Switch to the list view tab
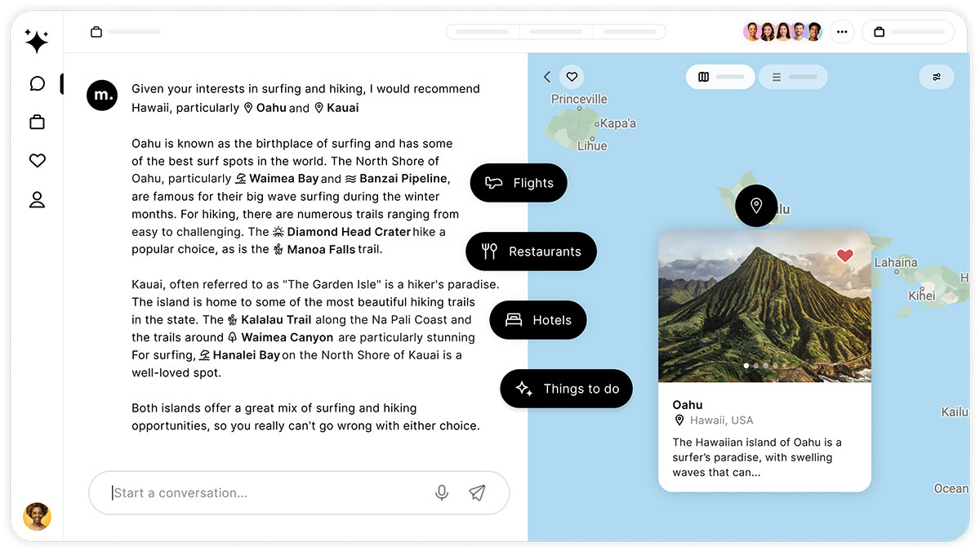The width and height of the screenshot is (980, 552). pos(793,76)
